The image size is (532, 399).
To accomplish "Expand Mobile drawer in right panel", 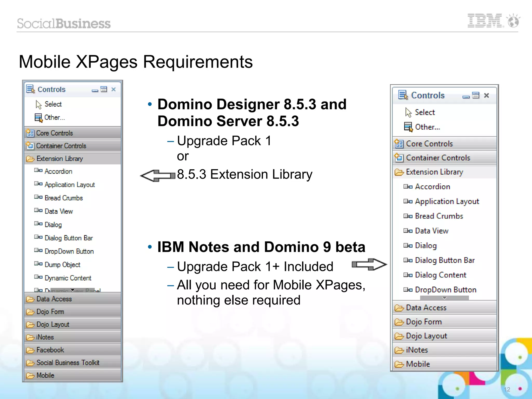I will [444, 364].
